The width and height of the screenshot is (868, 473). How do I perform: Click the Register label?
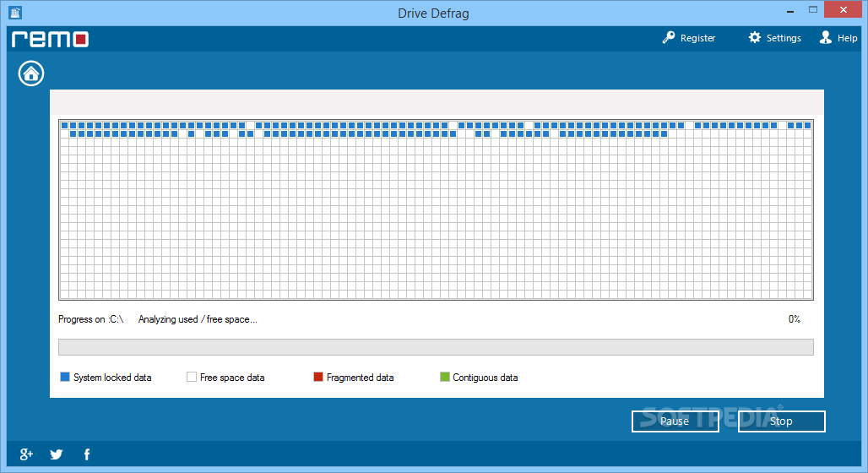click(697, 38)
